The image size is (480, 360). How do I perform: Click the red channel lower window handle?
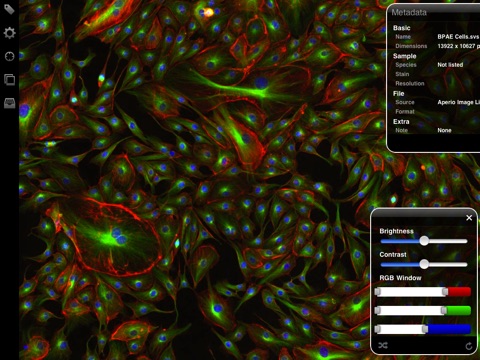377,292
